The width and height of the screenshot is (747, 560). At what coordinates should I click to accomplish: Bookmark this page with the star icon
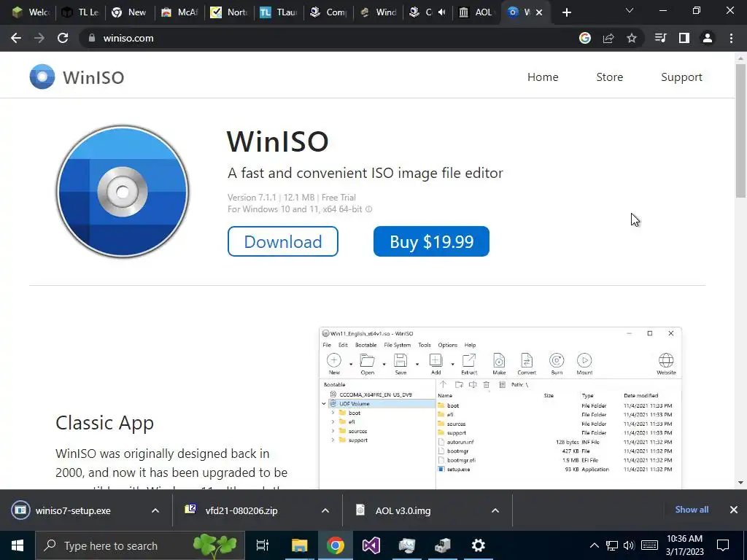coord(632,38)
